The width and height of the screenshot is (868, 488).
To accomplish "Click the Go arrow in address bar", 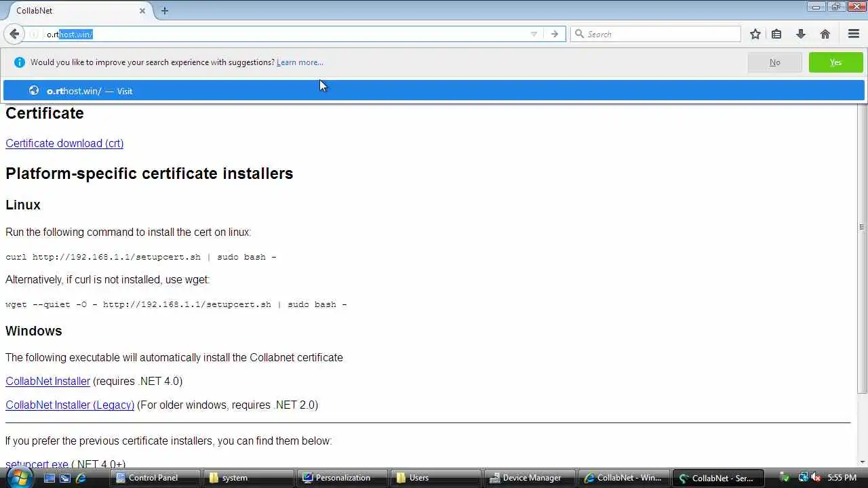I will click(555, 34).
